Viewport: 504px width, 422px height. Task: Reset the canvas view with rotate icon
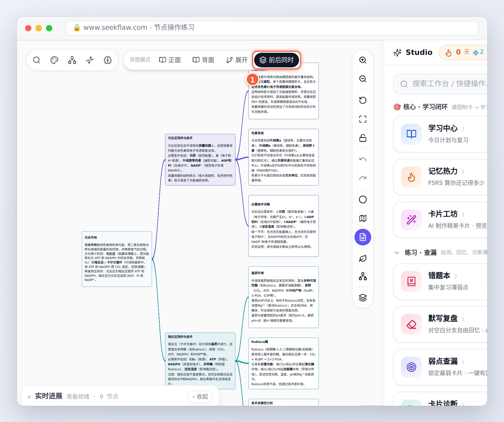pos(363,100)
